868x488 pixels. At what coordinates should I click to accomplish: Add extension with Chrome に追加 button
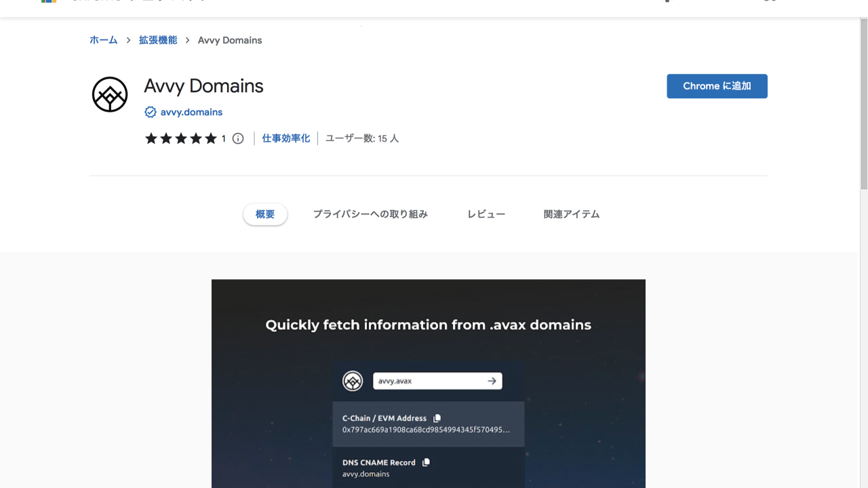click(717, 86)
